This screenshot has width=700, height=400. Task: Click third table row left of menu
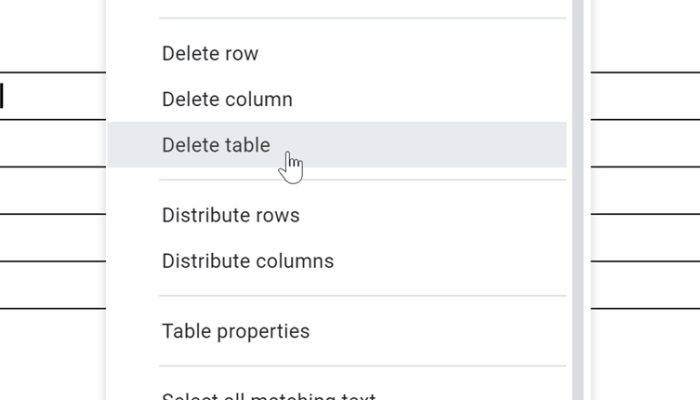[50, 190]
